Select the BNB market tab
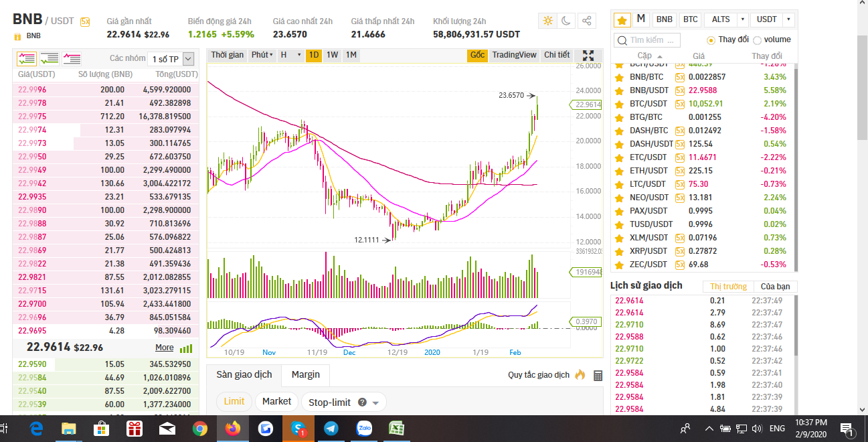 tap(665, 19)
